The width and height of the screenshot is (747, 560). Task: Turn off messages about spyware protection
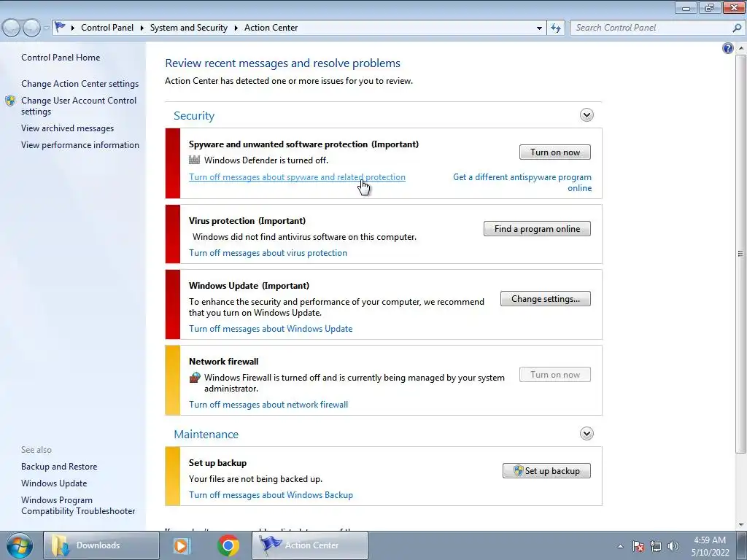point(298,177)
